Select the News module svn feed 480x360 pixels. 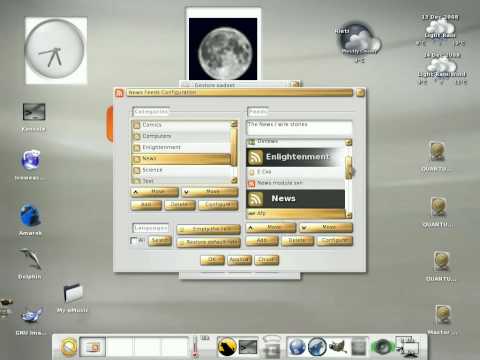pos(295,183)
